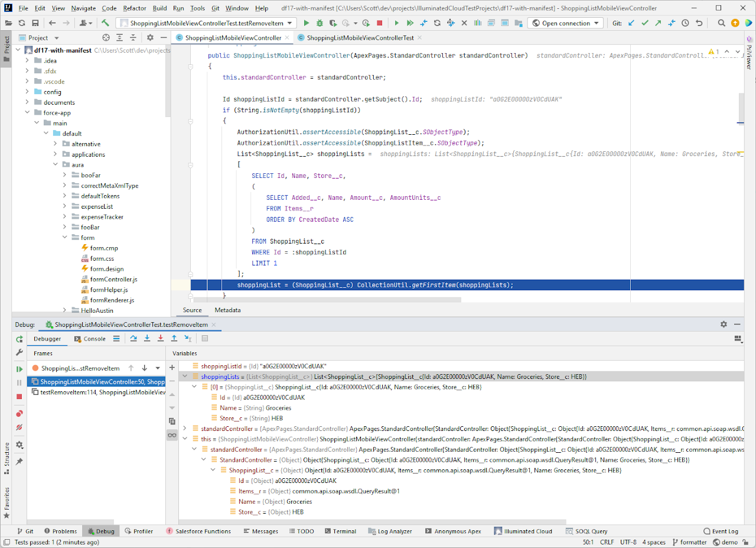Click Resume Program in the debugger sidebar

point(19,368)
